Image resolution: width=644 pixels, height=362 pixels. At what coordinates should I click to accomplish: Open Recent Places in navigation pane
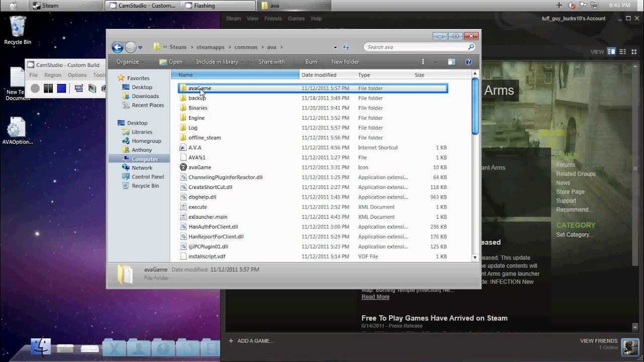click(x=147, y=105)
